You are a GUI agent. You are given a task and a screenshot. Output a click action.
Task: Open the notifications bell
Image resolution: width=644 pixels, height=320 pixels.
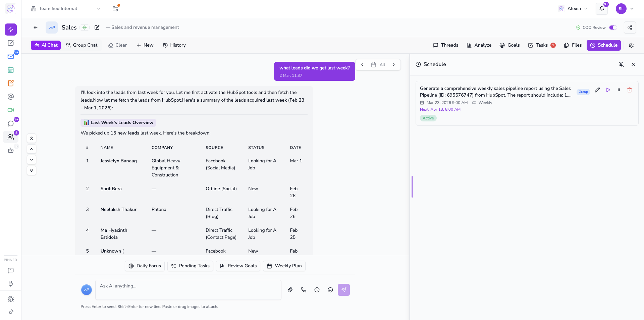pos(602,9)
